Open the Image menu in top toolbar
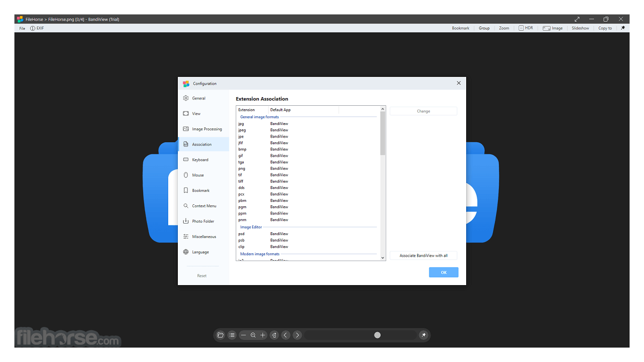Image resolution: width=644 pixels, height=362 pixels. pos(553,28)
